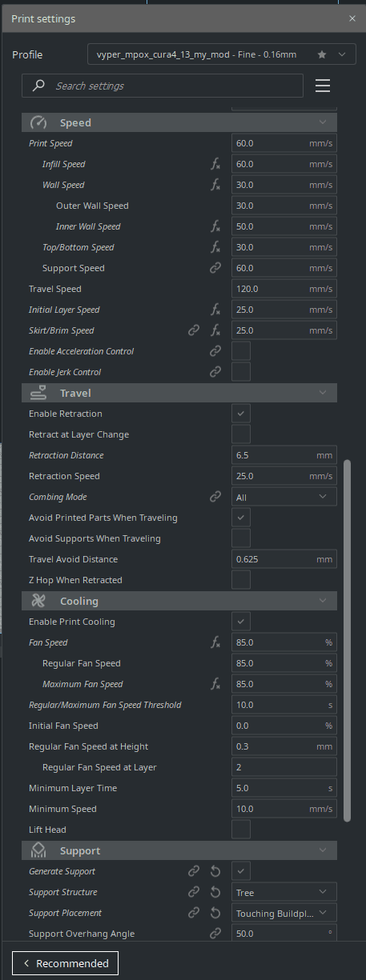366x980 pixels.
Task: Click the Search settings field
Action: (x=163, y=86)
